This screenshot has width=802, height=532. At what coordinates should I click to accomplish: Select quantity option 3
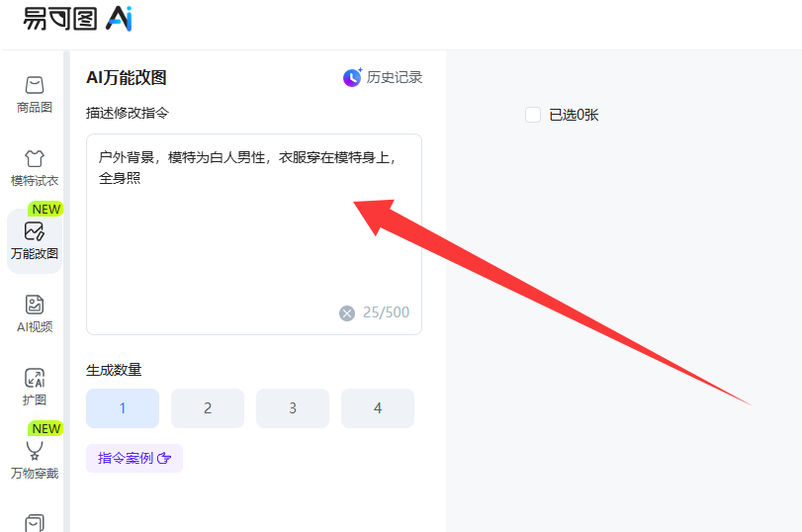pyautogui.click(x=293, y=408)
